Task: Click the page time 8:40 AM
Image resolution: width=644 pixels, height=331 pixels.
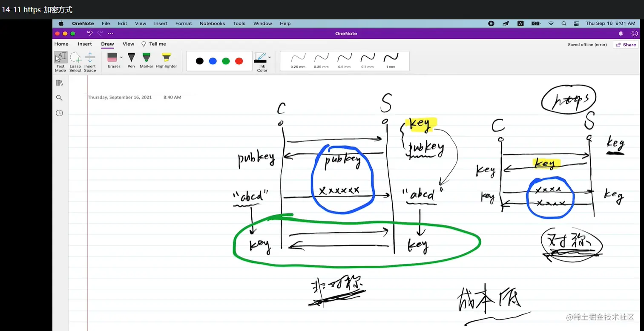Action: (172, 97)
